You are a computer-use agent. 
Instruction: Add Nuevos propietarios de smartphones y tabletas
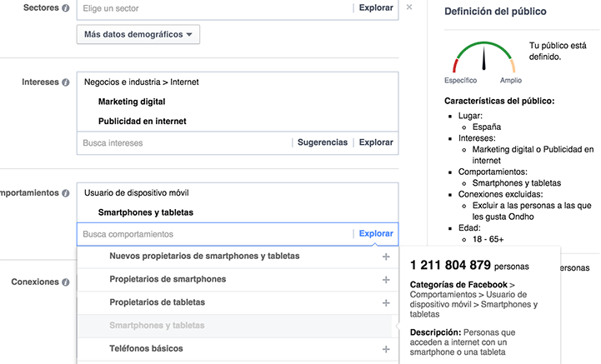(x=386, y=257)
